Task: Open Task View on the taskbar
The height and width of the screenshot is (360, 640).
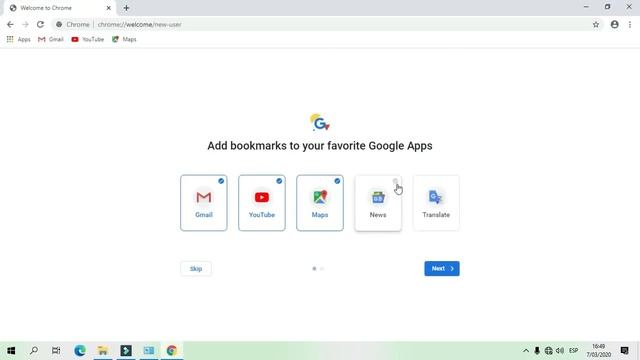Action: [x=56, y=351]
